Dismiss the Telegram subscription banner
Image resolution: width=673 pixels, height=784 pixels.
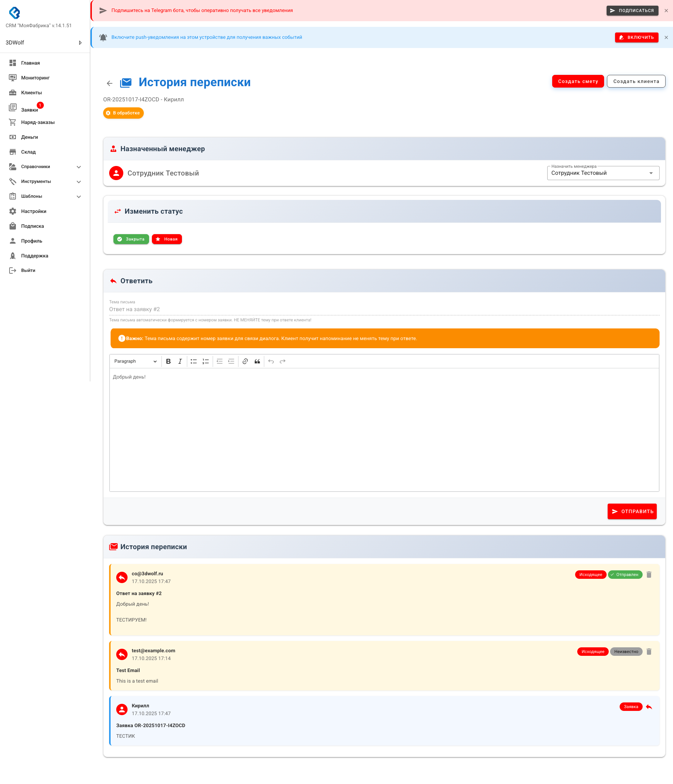click(x=666, y=11)
